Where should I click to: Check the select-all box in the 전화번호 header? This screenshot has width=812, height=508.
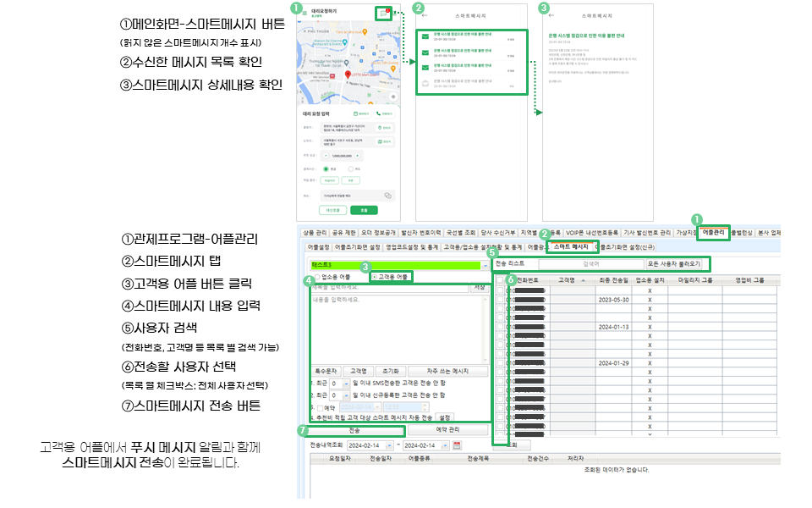tap(500, 279)
